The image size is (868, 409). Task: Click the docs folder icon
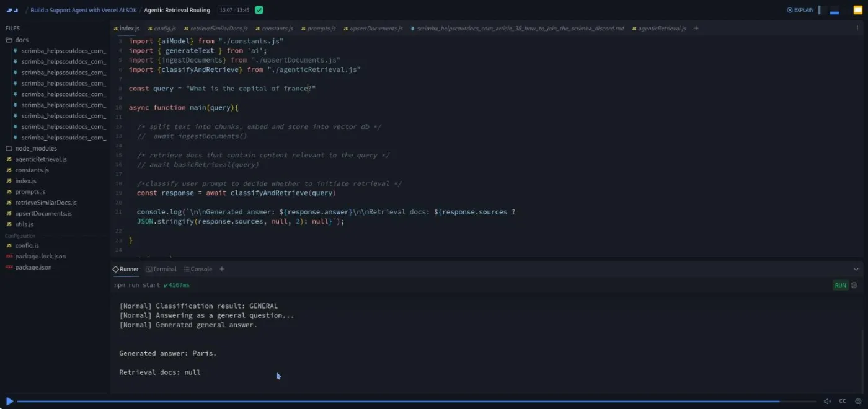pos(9,40)
